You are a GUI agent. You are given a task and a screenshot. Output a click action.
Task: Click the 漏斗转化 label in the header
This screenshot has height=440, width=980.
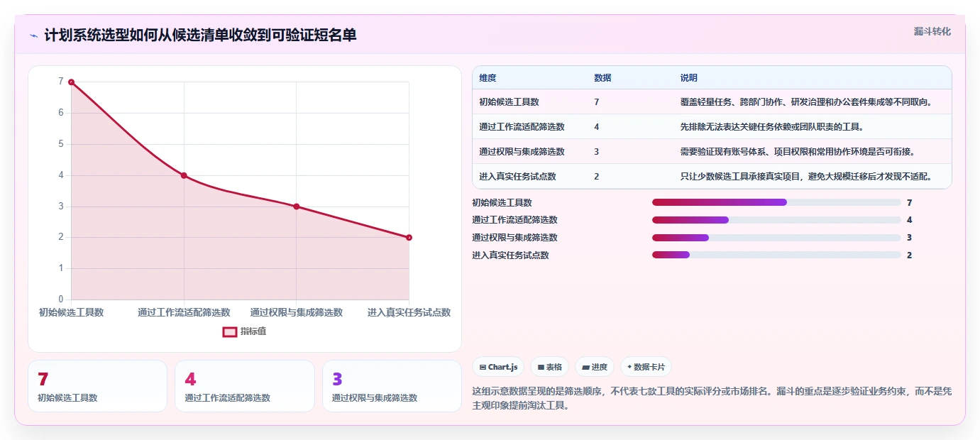[932, 31]
